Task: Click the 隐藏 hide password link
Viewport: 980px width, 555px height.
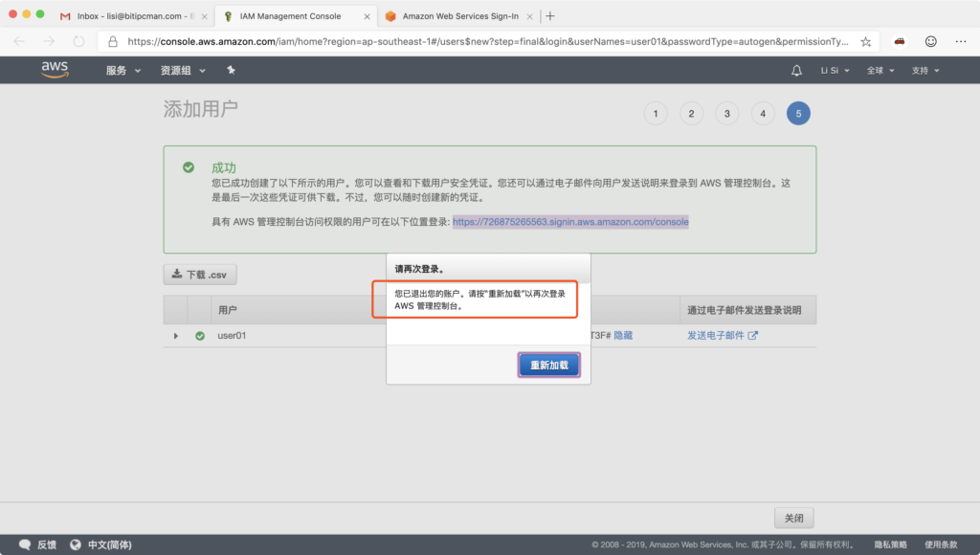Action: [623, 336]
